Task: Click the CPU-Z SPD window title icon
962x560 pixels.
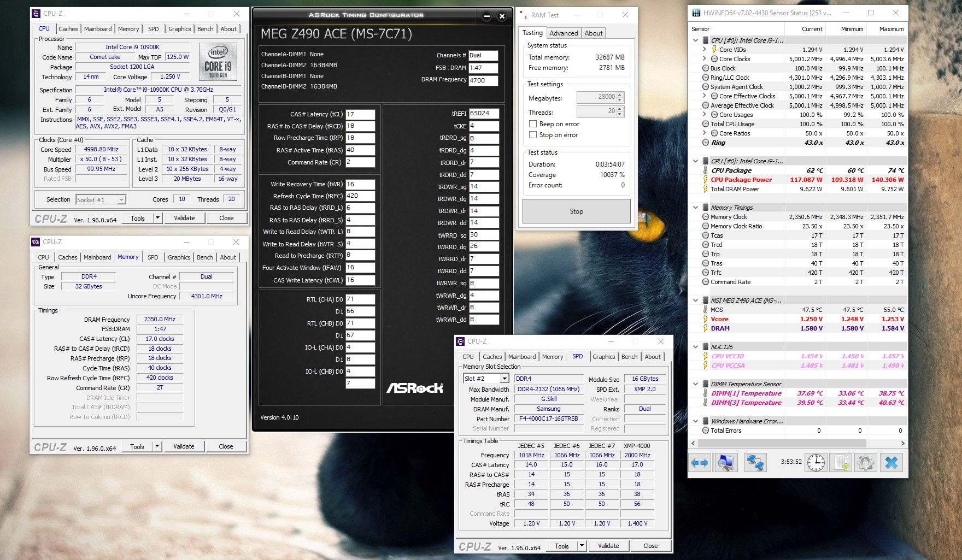Action: (x=460, y=341)
